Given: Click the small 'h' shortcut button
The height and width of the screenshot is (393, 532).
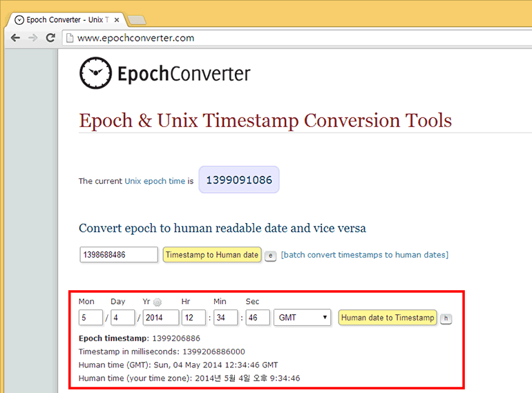Looking at the screenshot, I should click(x=446, y=318).
